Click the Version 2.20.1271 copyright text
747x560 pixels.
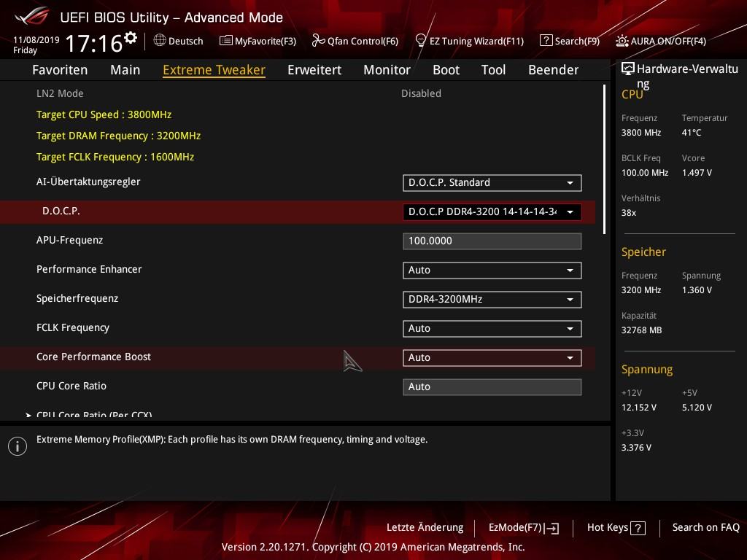point(373,547)
